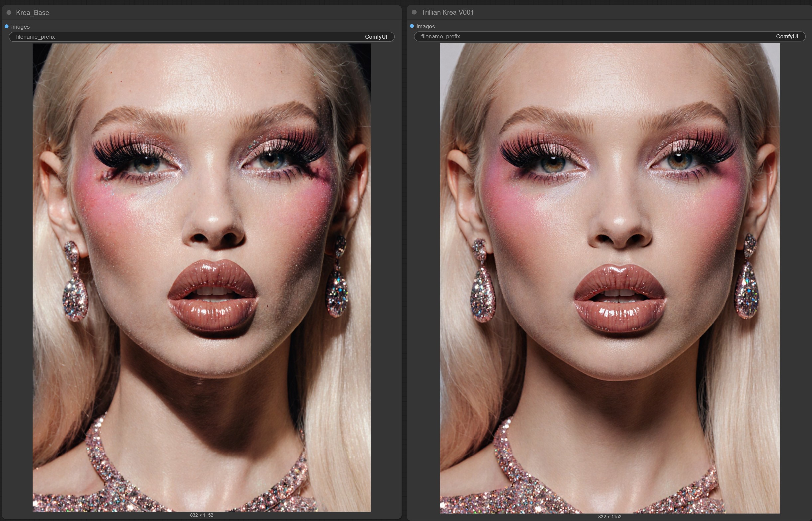812x521 pixels.
Task: Click the lips in the Trillian Krea preview
Action: pos(620,298)
